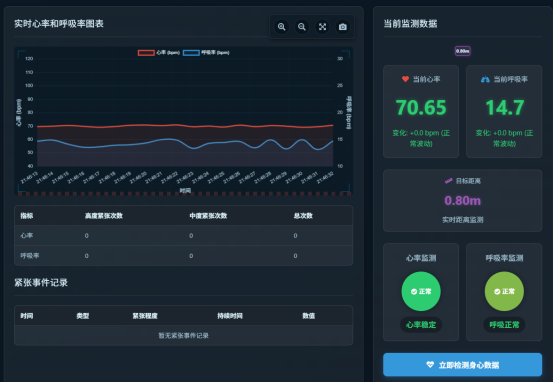
Task: Click the 实时距离监测 caption
Action: pyautogui.click(x=462, y=220)
